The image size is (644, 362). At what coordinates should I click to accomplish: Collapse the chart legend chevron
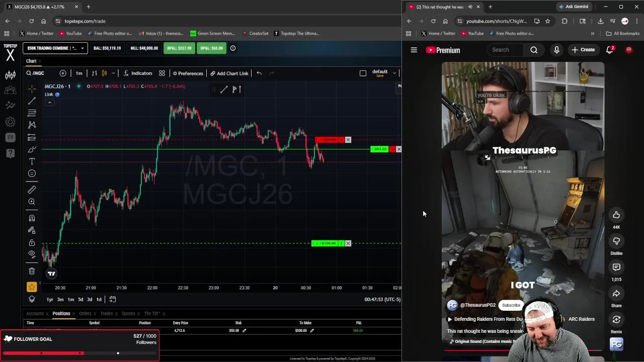49,103
